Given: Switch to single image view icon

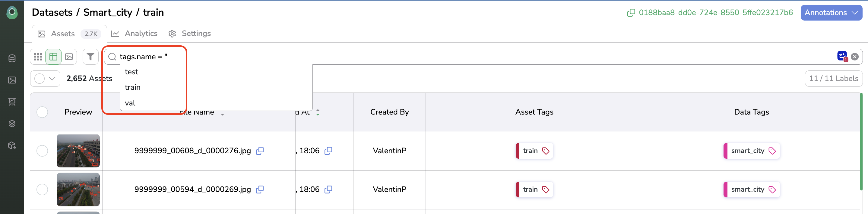Looking at the screenshot, I should click(69, 57).
